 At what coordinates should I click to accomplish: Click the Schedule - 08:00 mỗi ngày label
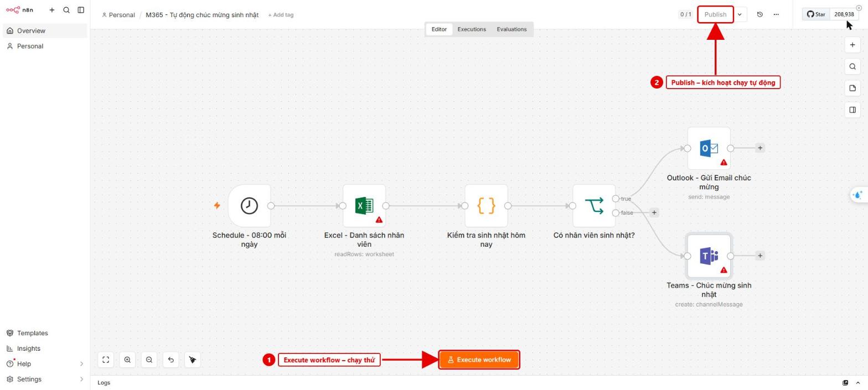[249, 240]
